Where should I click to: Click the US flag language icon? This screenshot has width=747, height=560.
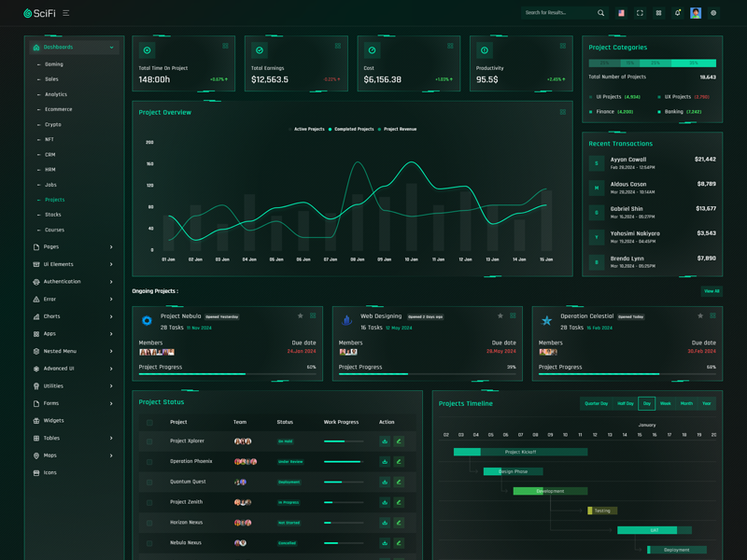[x=621, y=13]
